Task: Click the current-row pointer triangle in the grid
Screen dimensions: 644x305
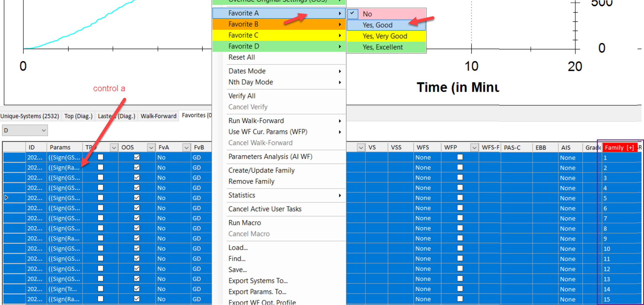Action: [6, 198]
